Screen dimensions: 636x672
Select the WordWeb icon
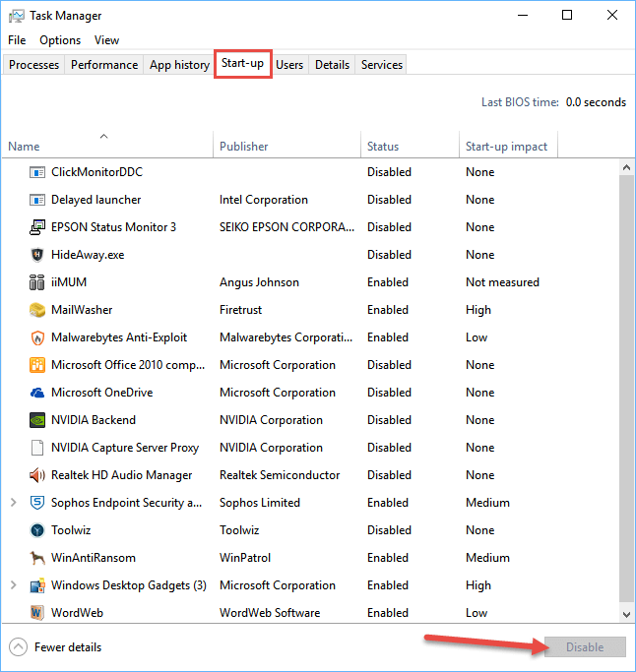coord(37,613)
